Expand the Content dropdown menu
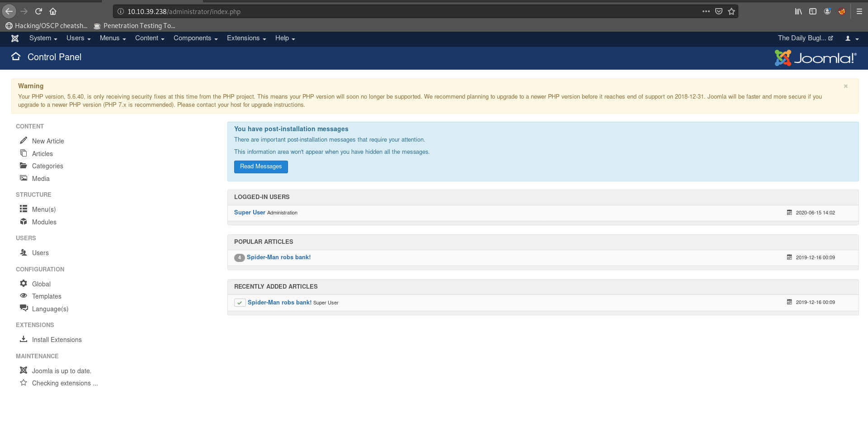The height and width of the screenshot is (423, 868). [x=150, y=38]
